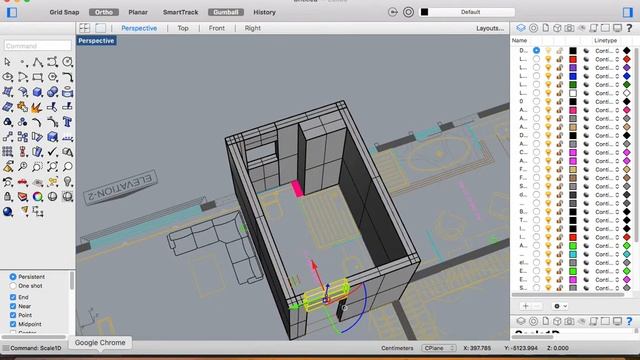Click the Explode tool icon

pyautogui.click(x=38, y=107)
